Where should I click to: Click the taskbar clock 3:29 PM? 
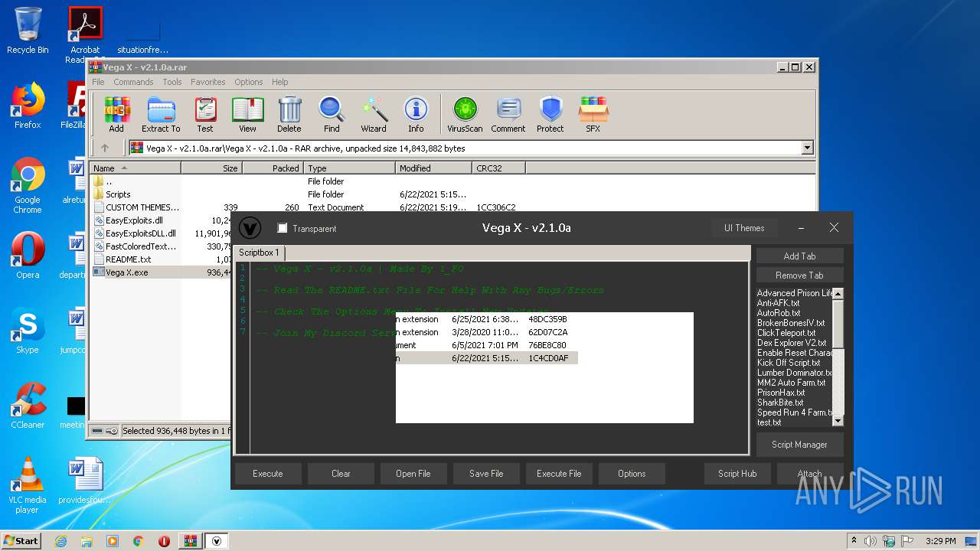click(940, 541)
